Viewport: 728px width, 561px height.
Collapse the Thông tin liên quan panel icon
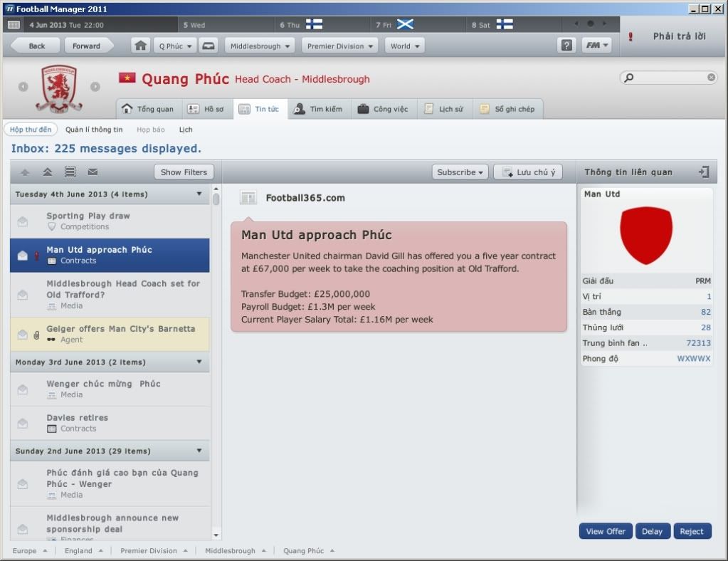click(x=704, y=172)
